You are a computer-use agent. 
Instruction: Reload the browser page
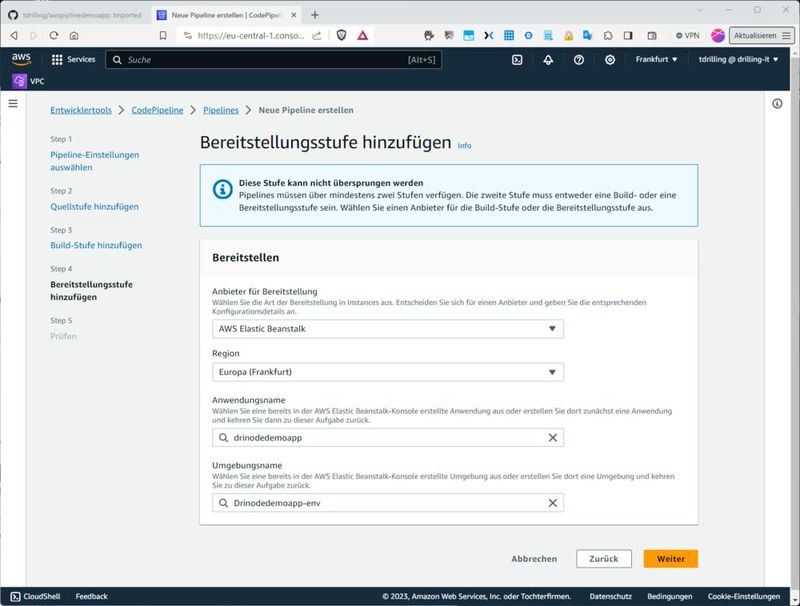[x=54, y=35]
